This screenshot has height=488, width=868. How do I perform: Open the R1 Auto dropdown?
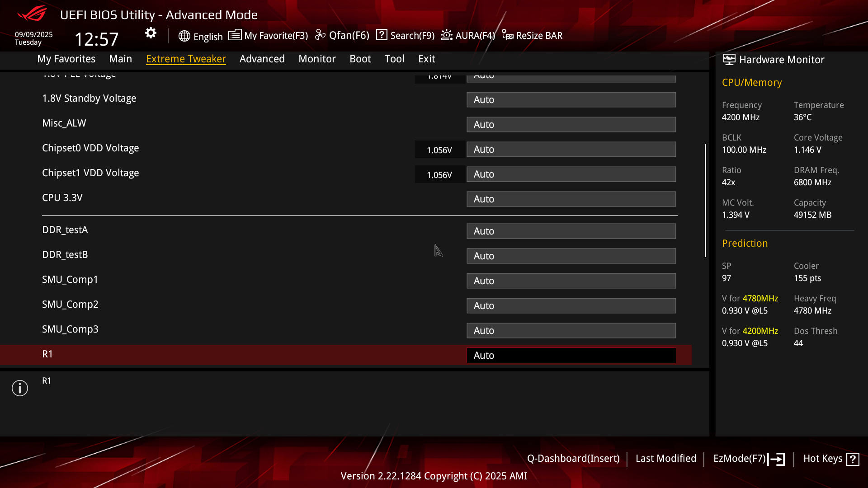(571, 355)
